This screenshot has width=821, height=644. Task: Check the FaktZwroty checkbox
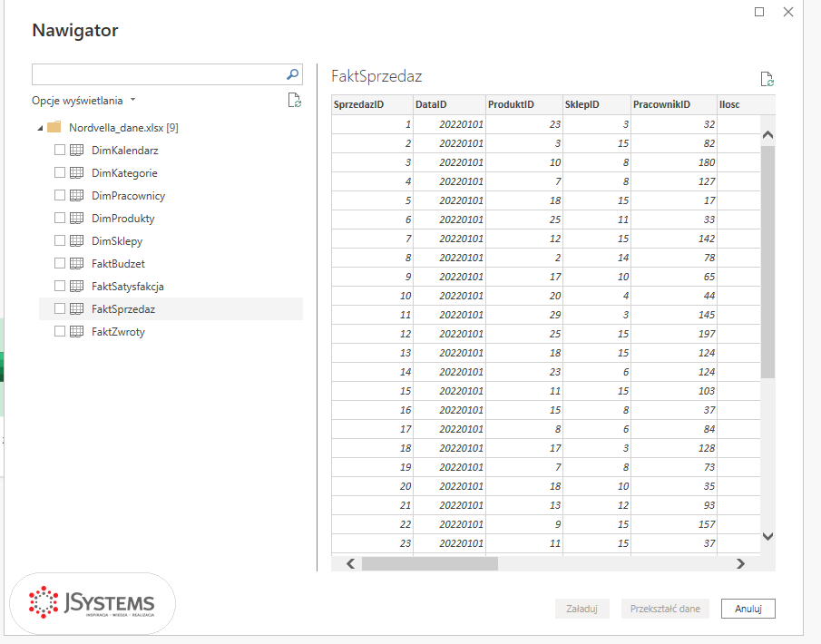click(x=60, y=331)
